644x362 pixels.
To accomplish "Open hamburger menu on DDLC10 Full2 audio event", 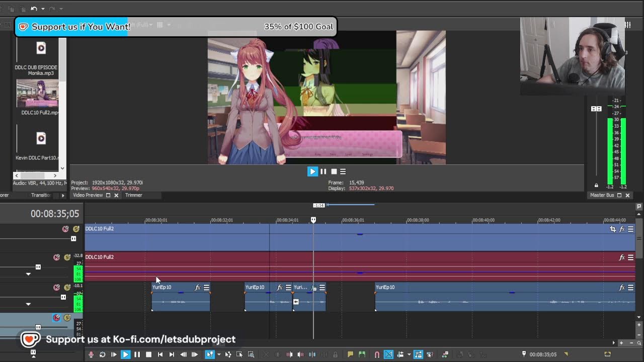I will coord(630,257).
